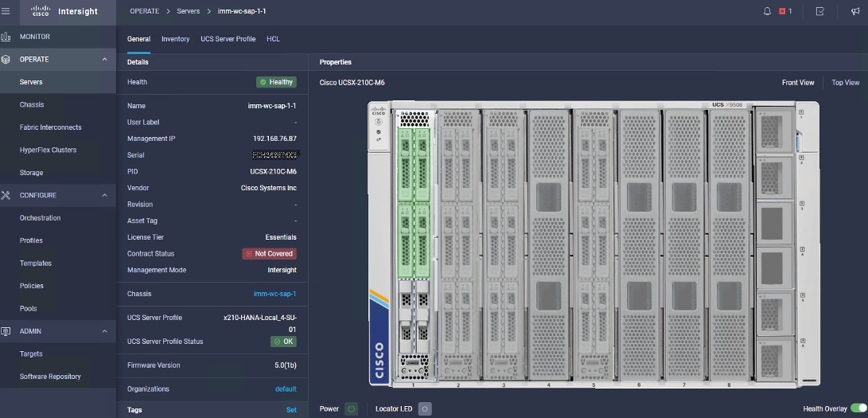The width and height of the screenshot is (868, 418).
Task: Open the requests checklist icon
Action: 820,11
